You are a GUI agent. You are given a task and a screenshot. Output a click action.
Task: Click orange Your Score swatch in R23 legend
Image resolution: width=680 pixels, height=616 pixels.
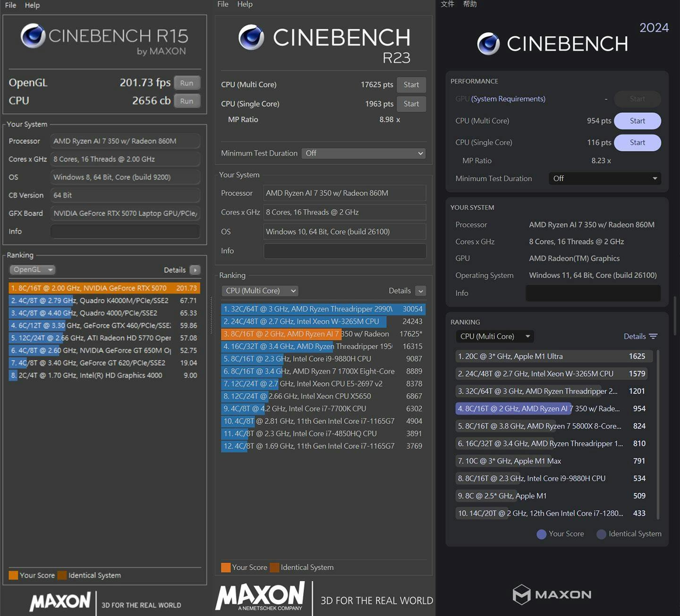(226, 567)
